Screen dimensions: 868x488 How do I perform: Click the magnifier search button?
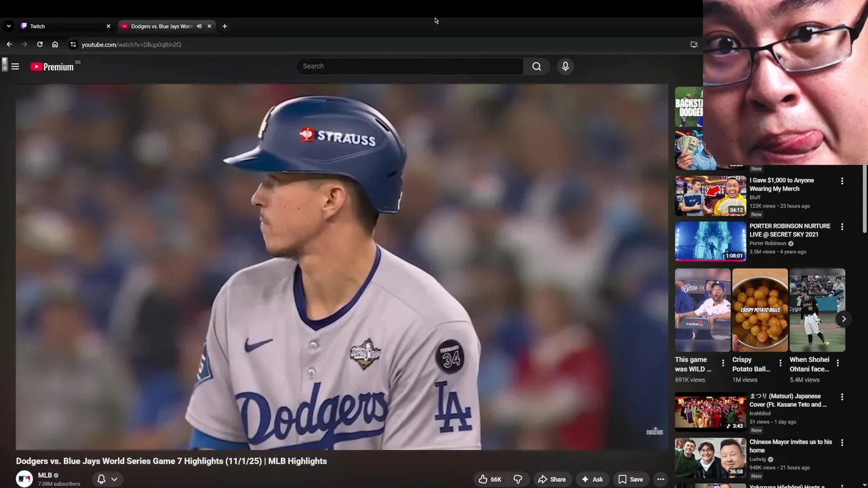[536, 66]
